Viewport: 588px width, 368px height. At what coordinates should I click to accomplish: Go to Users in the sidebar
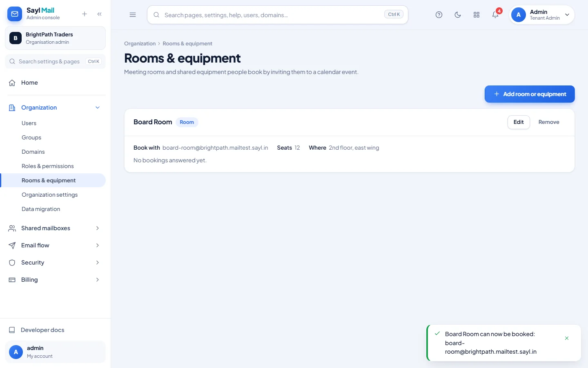coord(29,123)
